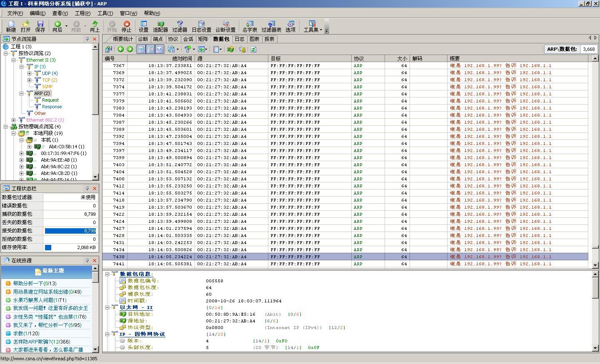Expand the Ethernet 802.2 tree node
This screenshot has width=600, height=364.
point(14,120)
